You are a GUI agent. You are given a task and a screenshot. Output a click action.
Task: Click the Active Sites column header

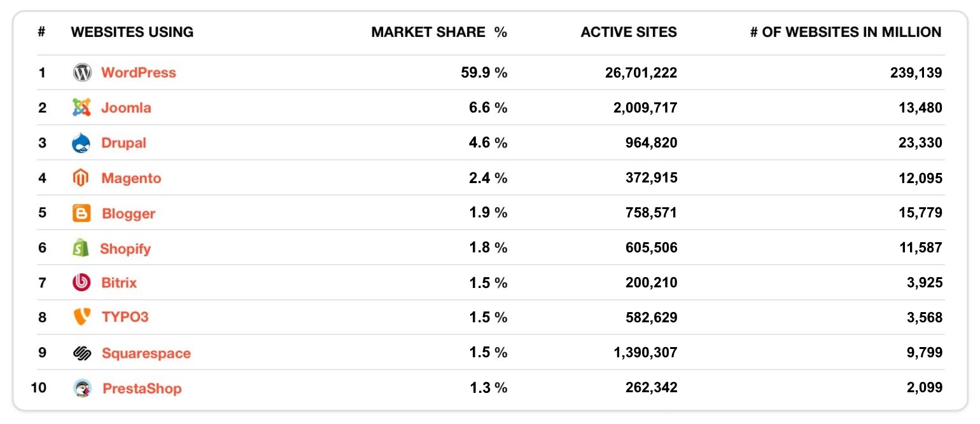click(x=629, y=32)
